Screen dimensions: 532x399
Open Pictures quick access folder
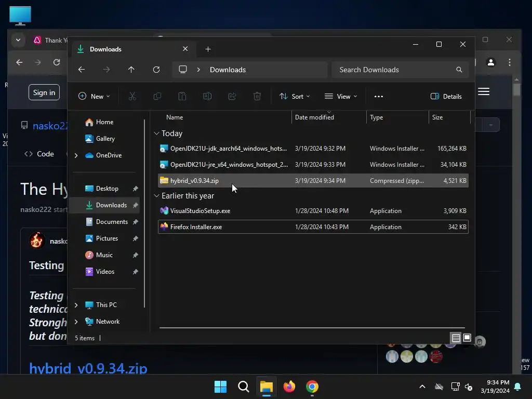(105, 238)
